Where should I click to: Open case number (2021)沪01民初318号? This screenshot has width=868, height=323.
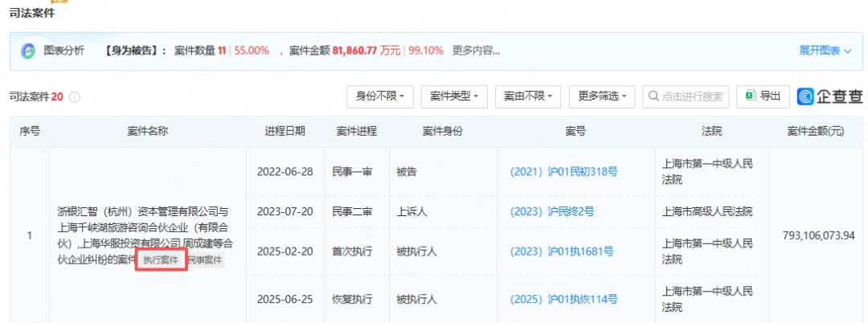(563, 171)
